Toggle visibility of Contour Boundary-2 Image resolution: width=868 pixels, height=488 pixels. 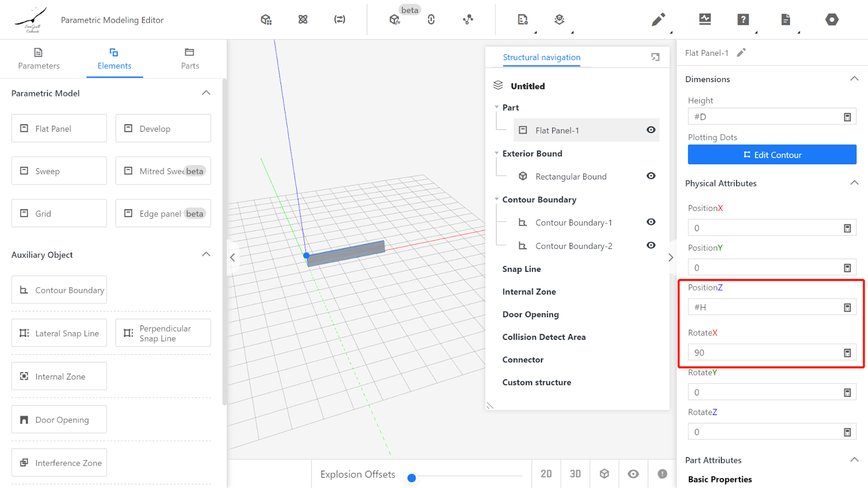coord(651,246)
